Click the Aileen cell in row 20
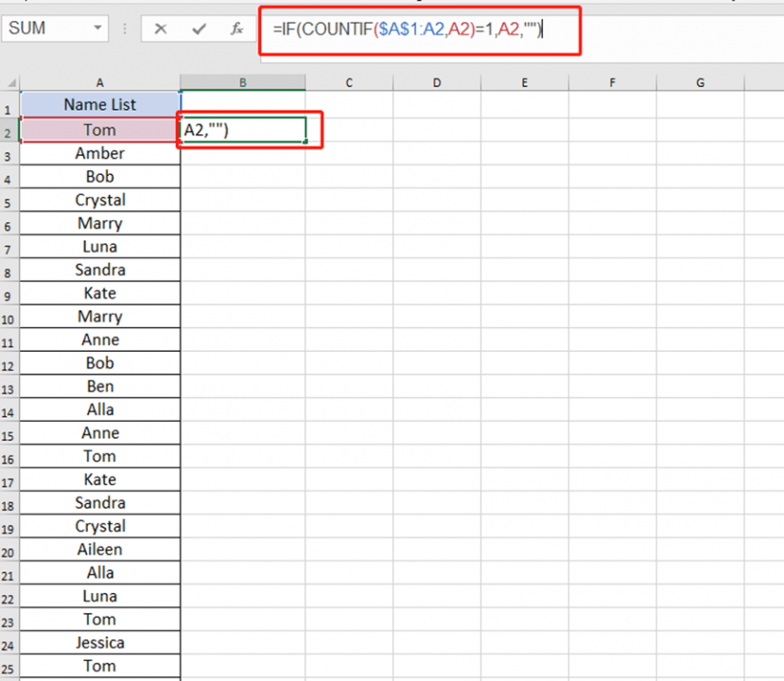Viewport: 784px width, 681px height. (99, 549)
